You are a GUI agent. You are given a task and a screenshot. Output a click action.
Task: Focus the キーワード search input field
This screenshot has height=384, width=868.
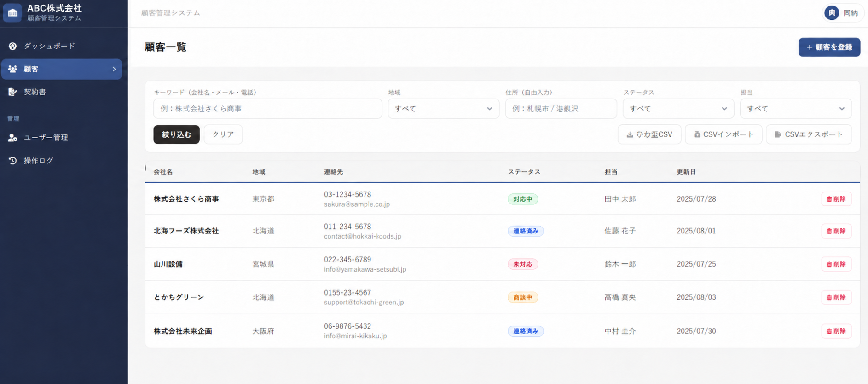pos(267,109)
